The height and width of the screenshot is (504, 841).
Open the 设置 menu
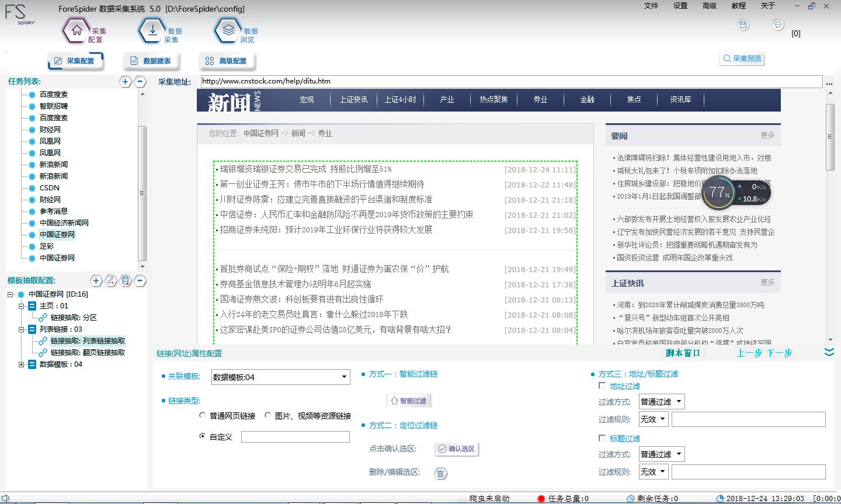[680, 6]
